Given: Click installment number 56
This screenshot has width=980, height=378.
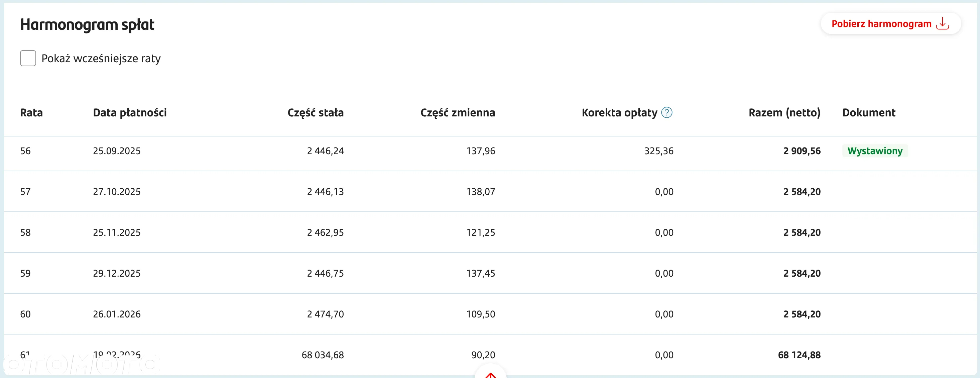Looking at the screenshot, I should 25,151.
